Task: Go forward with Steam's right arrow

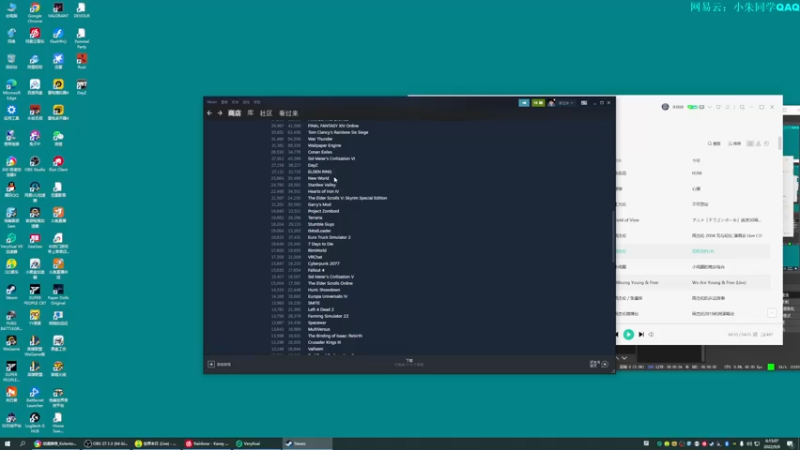Action: pos(220,113)
